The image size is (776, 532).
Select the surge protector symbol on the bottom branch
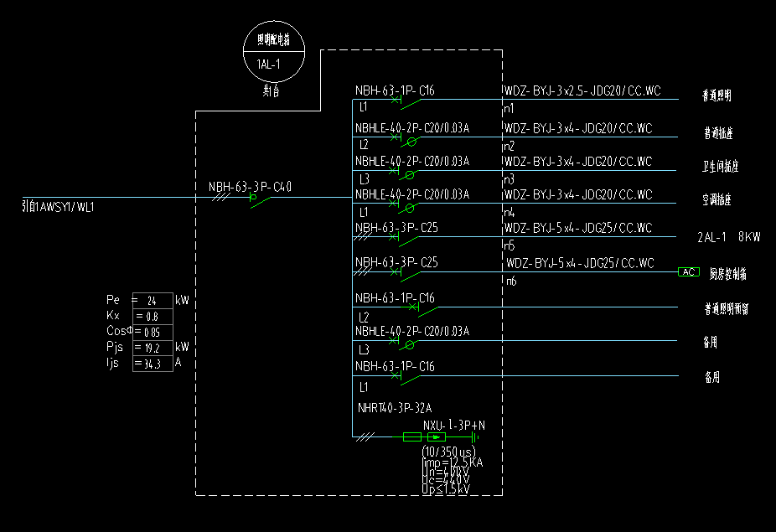437,437
